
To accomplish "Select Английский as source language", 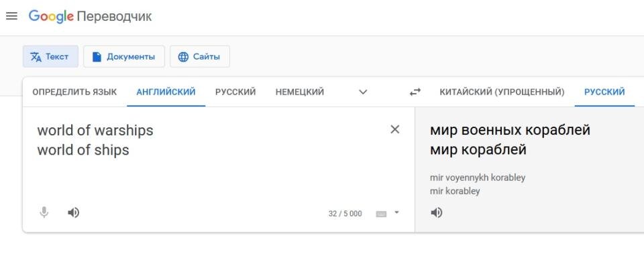I will 166,92.
